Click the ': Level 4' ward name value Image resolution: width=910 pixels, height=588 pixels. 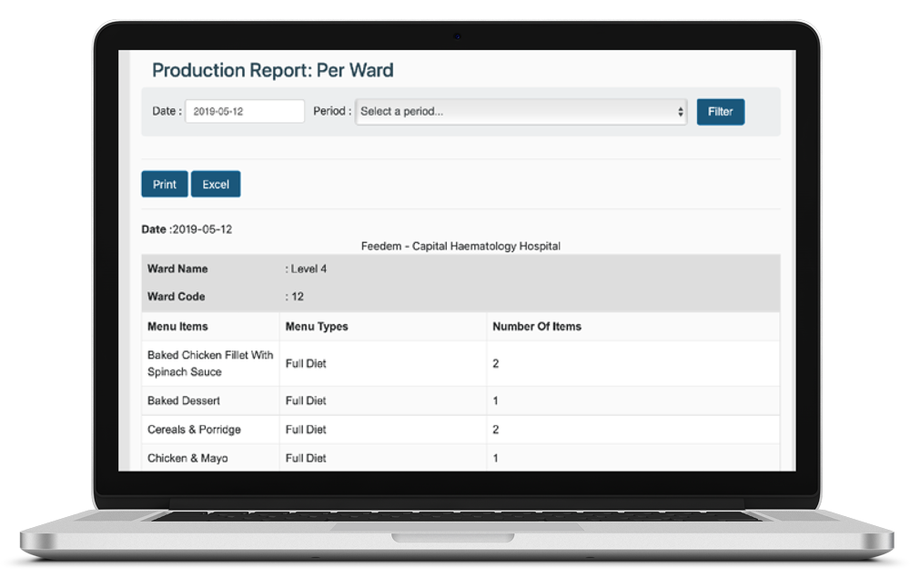pos(306,269)
